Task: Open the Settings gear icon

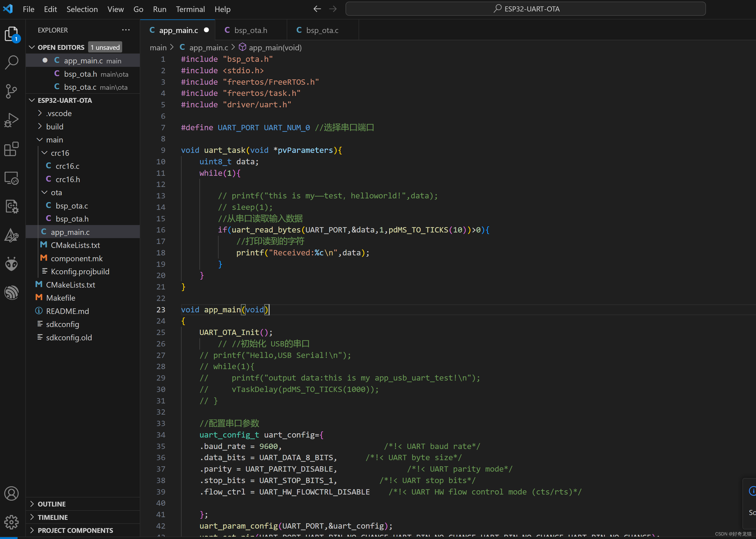Action: pyautogui.click(x=13, y=521)
